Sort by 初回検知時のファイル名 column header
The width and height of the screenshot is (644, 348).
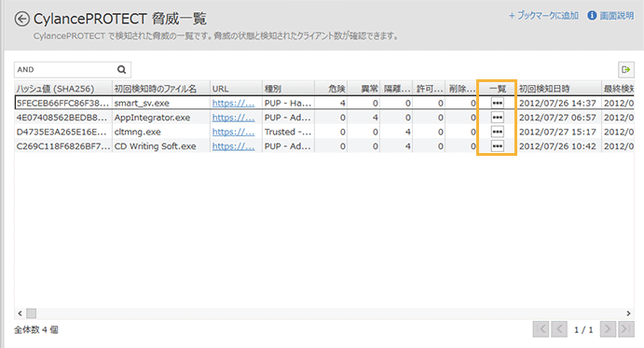tap(161, 89)
